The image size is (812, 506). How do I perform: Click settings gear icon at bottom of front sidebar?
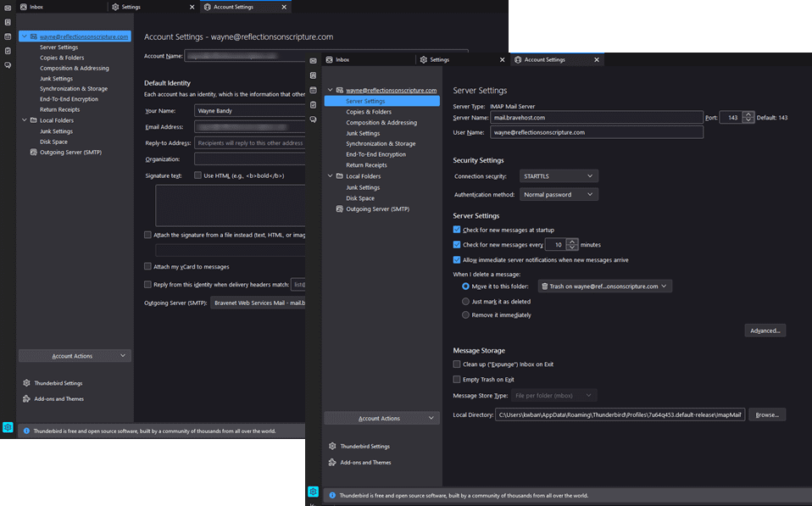(314, 491)
